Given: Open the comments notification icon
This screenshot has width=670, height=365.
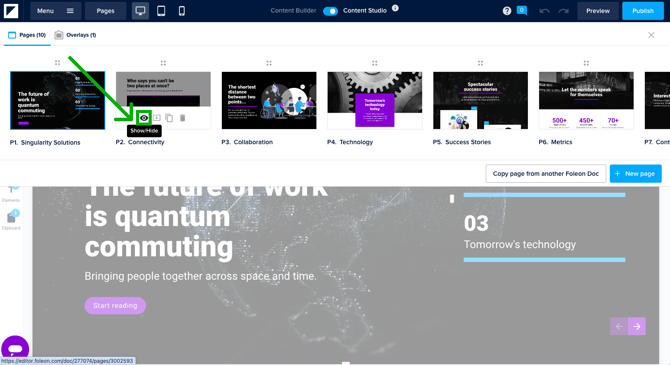Looking at the screenshot, I should (522, 10).
